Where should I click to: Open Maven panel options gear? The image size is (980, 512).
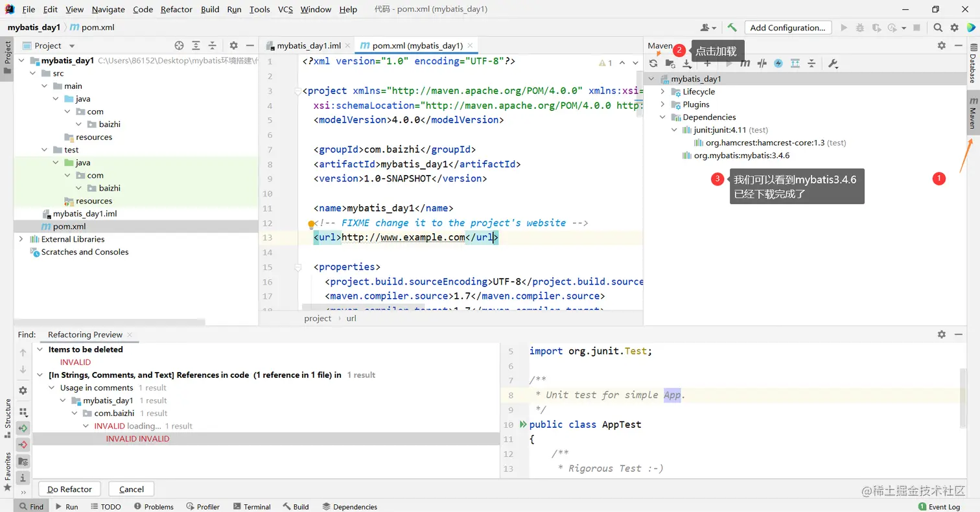click(x=942, y=45)
